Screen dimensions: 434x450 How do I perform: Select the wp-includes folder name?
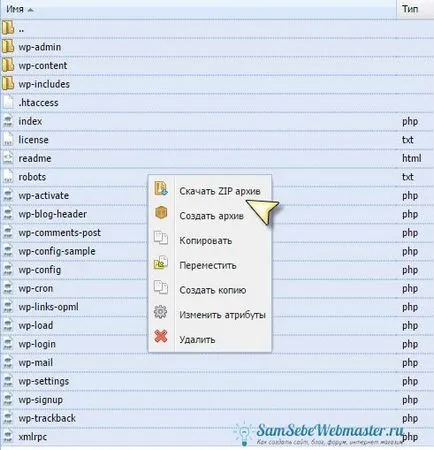(x=44, y=84)
